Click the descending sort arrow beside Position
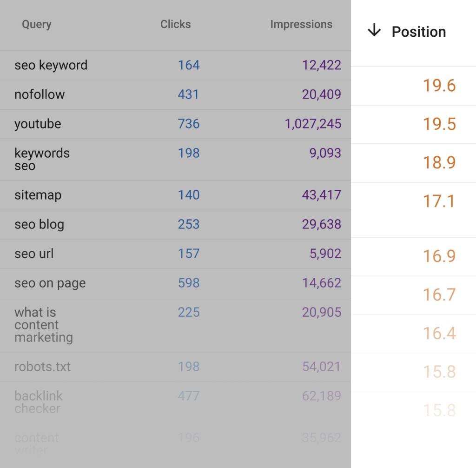This screenshot has width=476, height=468. [x=374, y=31]
